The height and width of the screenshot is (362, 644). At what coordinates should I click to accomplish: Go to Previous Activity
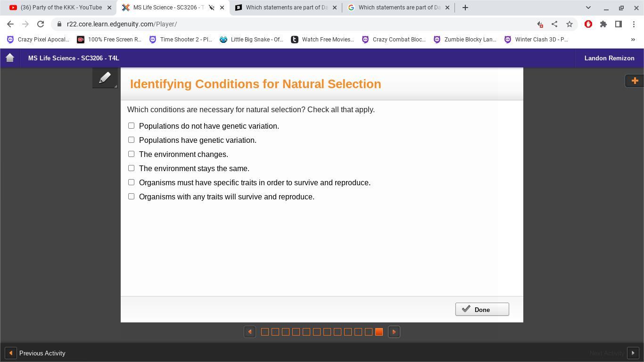pos(35,353)
